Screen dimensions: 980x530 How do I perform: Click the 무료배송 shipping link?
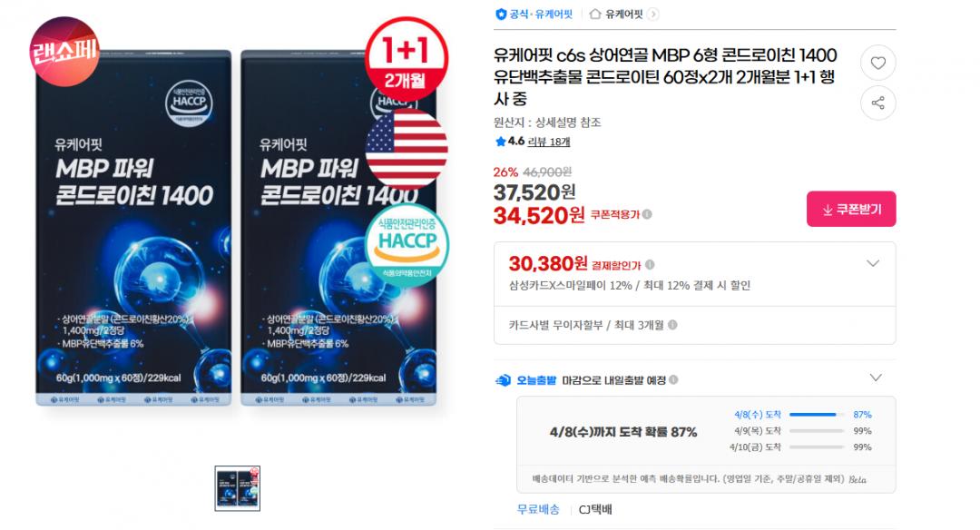pyautogui.click(x=537, y=509)
